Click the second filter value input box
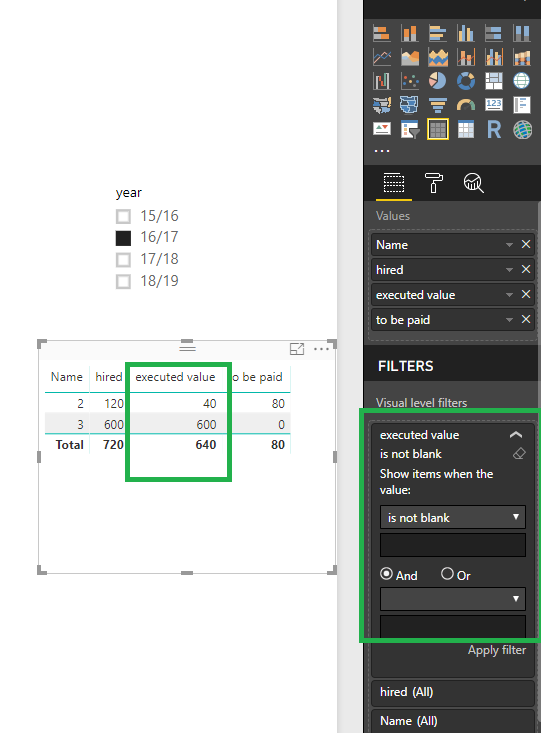The width and height of the screenshot is (541, 733). click(x=453, y=627)
